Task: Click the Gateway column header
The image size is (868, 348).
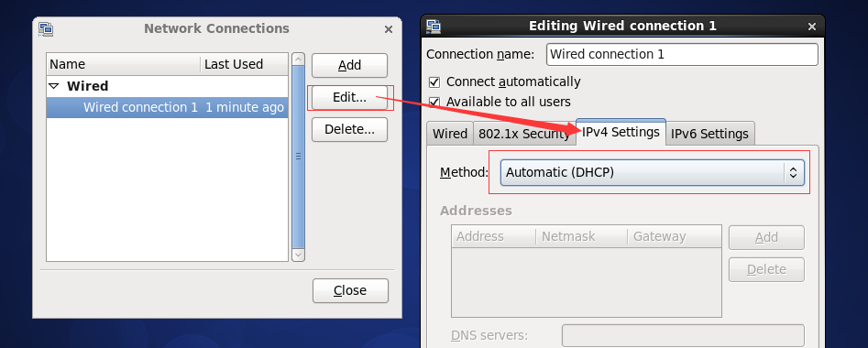Action: tap(675, 236)
